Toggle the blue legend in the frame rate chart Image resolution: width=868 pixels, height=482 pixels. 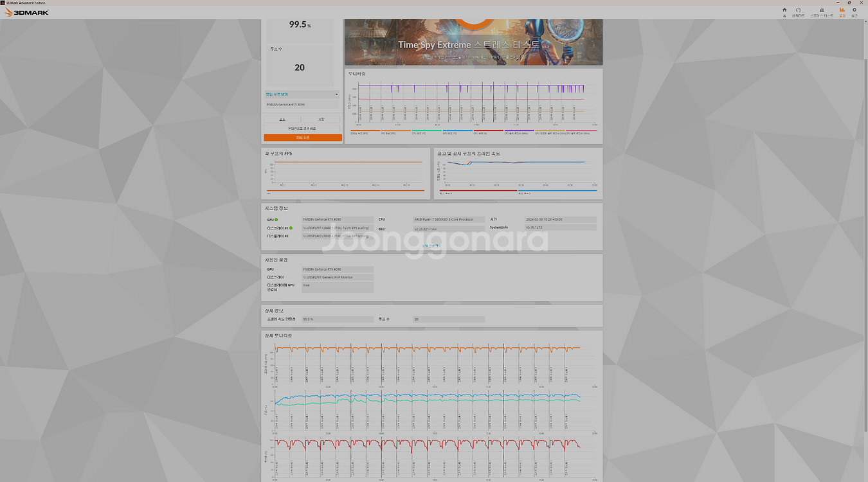tap(557, 192)
